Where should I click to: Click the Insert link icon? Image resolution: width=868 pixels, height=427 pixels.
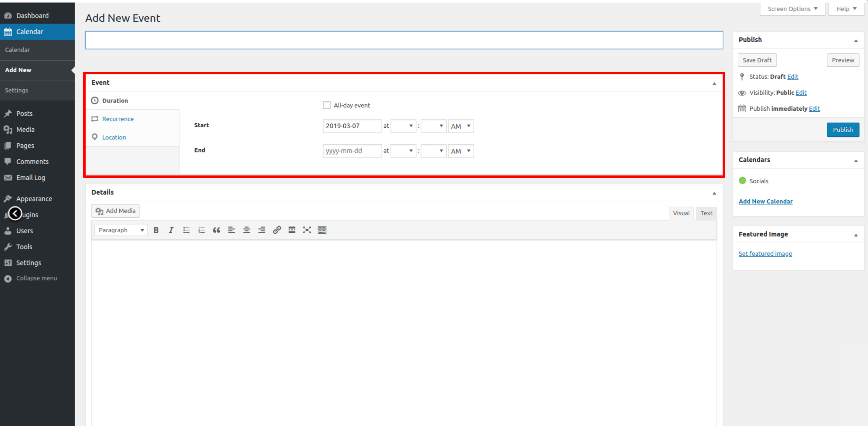pyautogui.click(x=277, y=230)
